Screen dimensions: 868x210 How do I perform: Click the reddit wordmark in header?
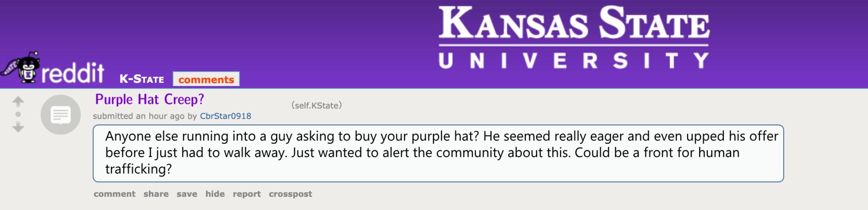(x=73, y=73)
